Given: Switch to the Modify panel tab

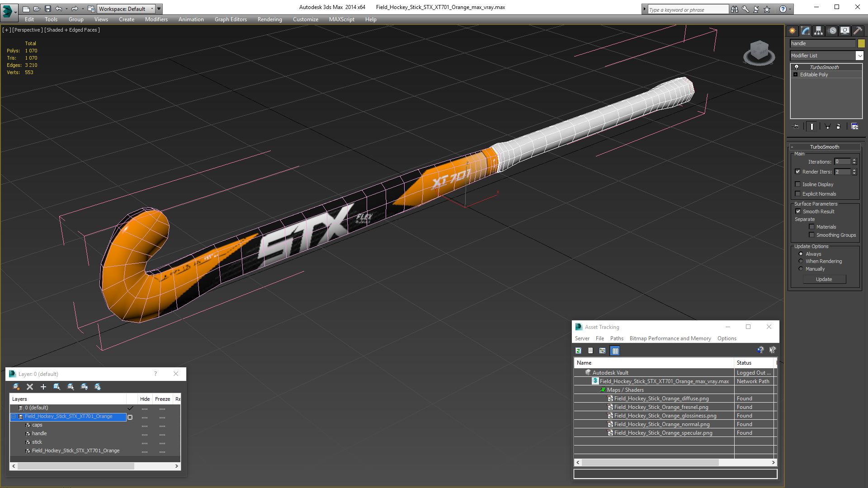Looking at the screenshot, I should coord(806,31).
